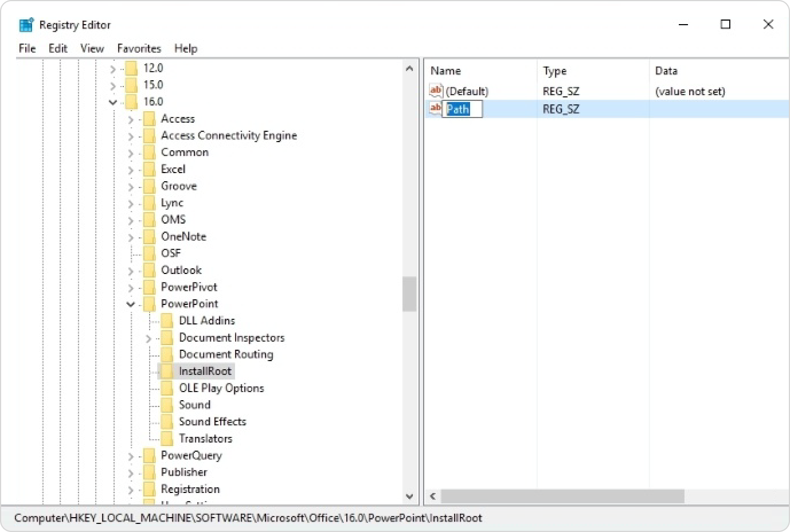Click the Access folder icon
The width and height of the screenshot is (790, 532).
(149, 119)
